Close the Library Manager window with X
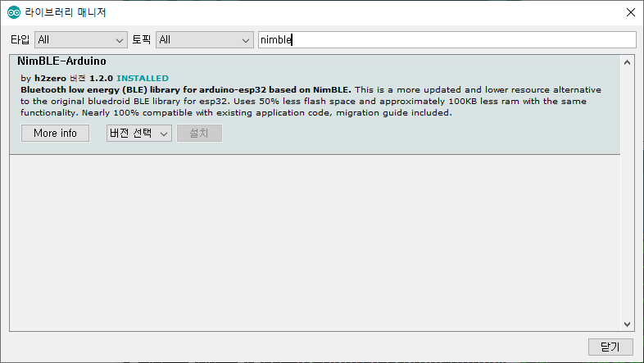644x363 pixels. 630,12
